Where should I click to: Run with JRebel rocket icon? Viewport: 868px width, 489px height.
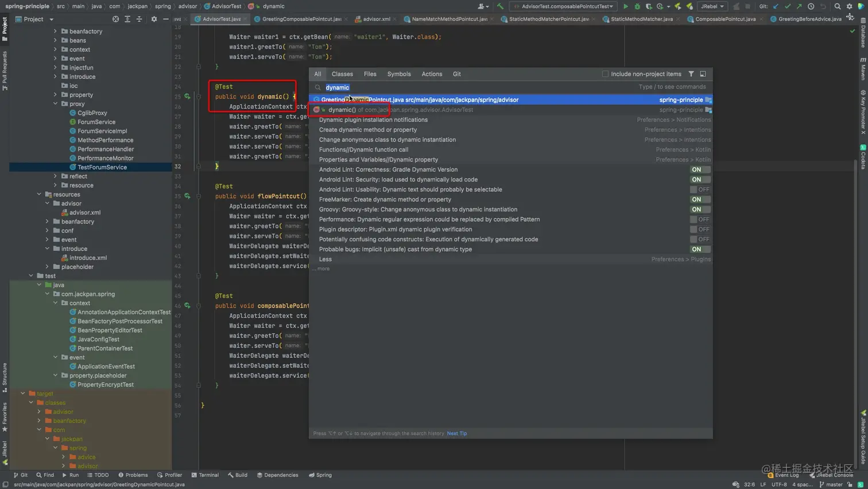[677, 6]
